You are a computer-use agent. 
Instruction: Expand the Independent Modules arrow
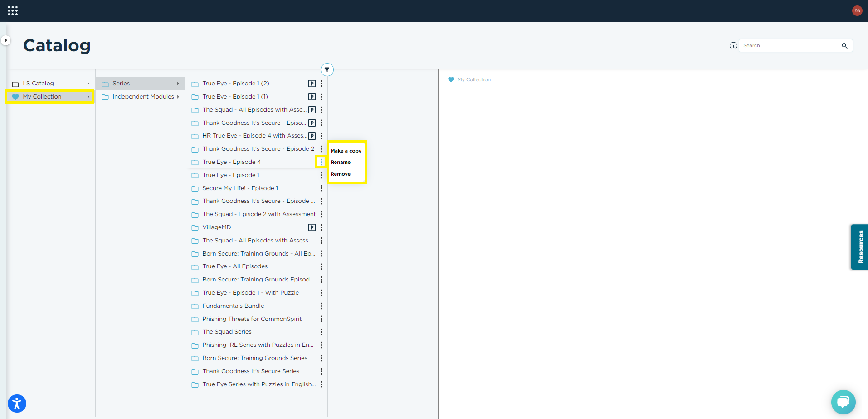(178, 97)
